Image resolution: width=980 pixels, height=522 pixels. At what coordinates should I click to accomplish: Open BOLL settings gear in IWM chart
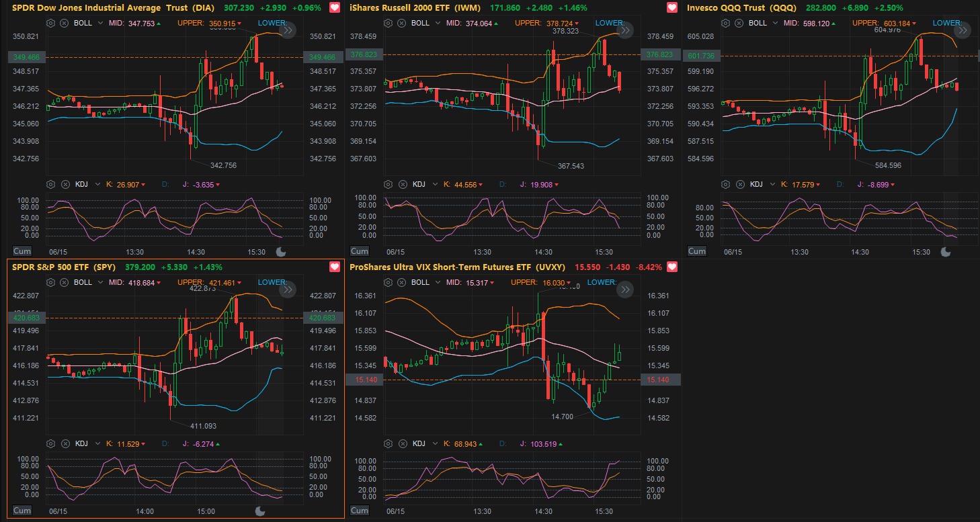[388, 23]
